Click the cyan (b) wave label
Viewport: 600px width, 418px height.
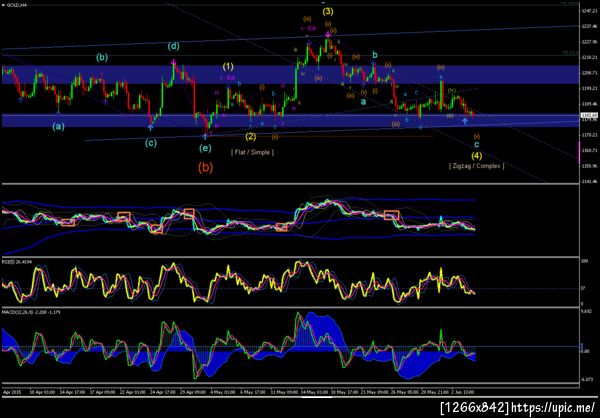(x=102, y=58)
